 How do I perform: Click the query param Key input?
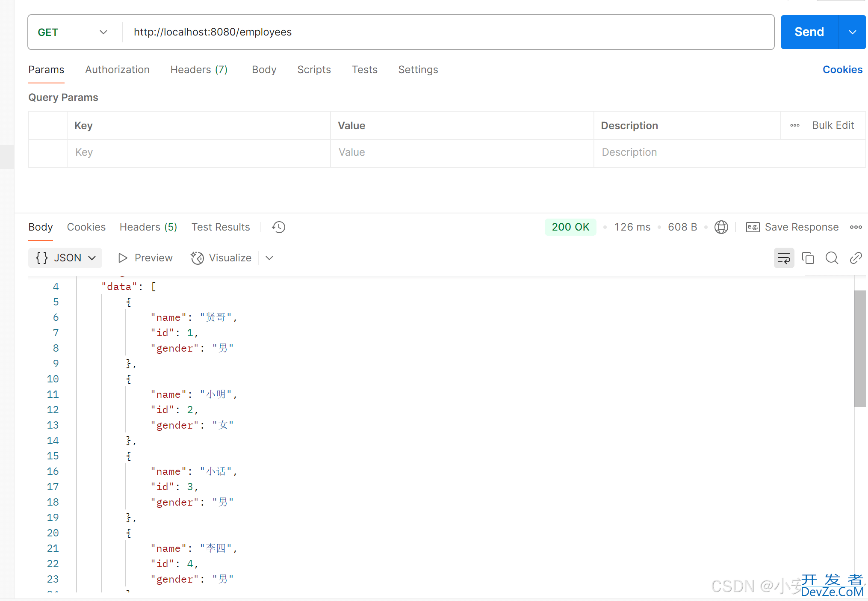[x=199, y=153]
